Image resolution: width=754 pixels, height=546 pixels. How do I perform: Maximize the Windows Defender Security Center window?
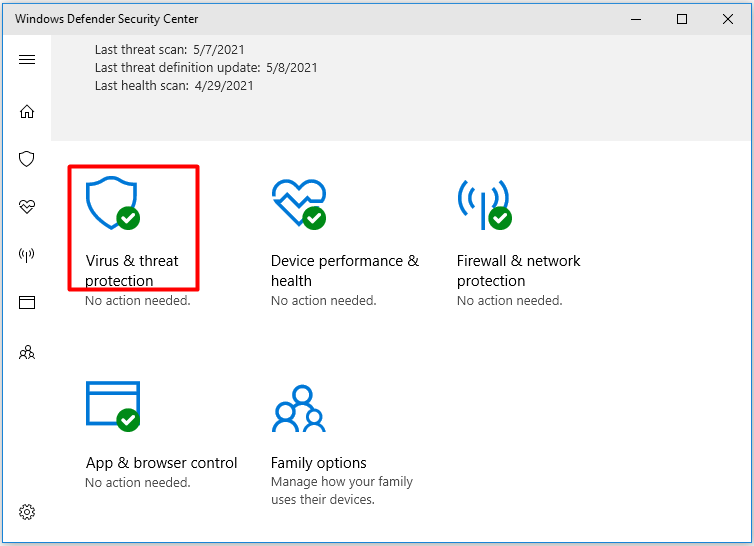(x=681, y=19)
